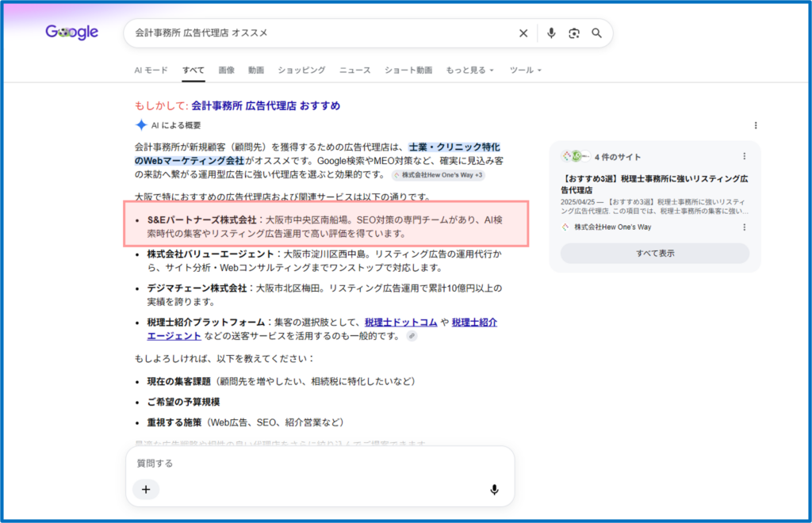The width and height of the screenshot is (812, 523).
Task: Open the 画像 tab
Action: click(226, 70)
